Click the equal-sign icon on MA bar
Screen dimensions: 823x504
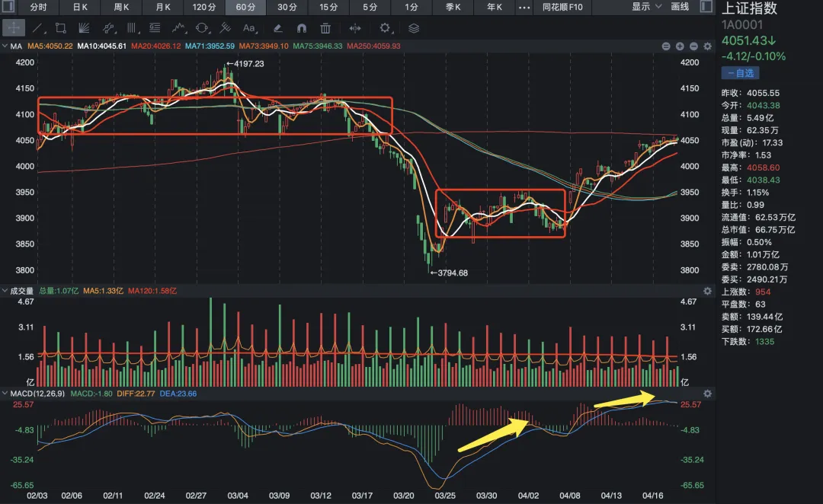[x=665, y=46]
